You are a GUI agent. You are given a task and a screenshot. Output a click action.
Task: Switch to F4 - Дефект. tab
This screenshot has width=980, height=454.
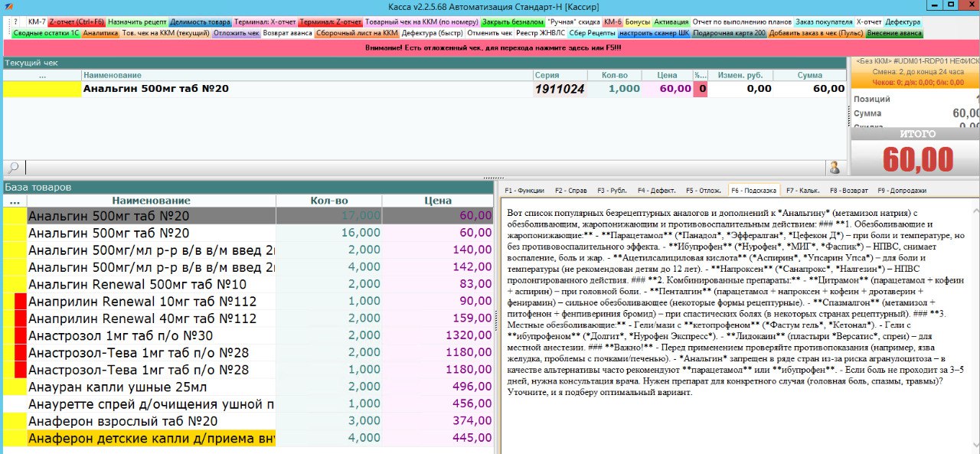[x=658, y=190]
